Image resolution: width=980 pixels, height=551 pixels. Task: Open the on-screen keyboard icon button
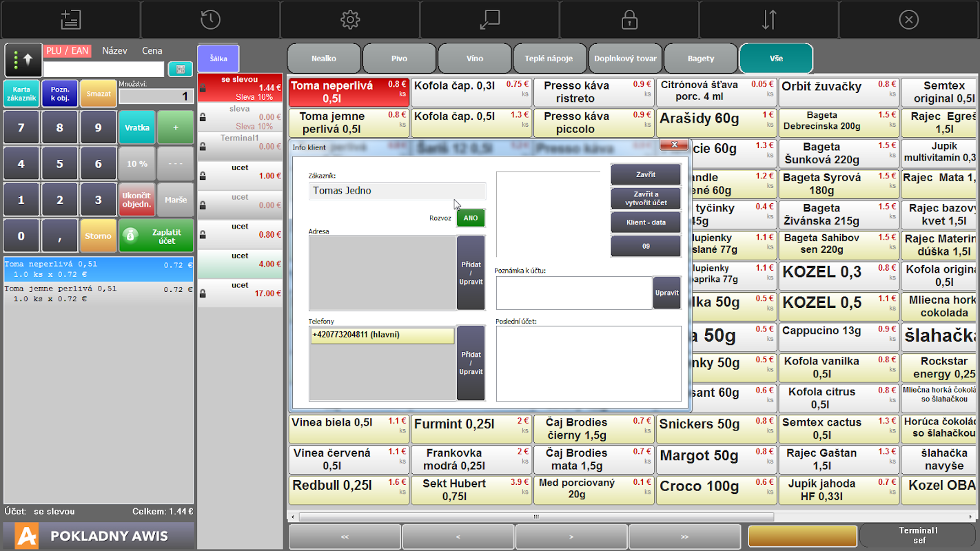(x=181, y=69)
